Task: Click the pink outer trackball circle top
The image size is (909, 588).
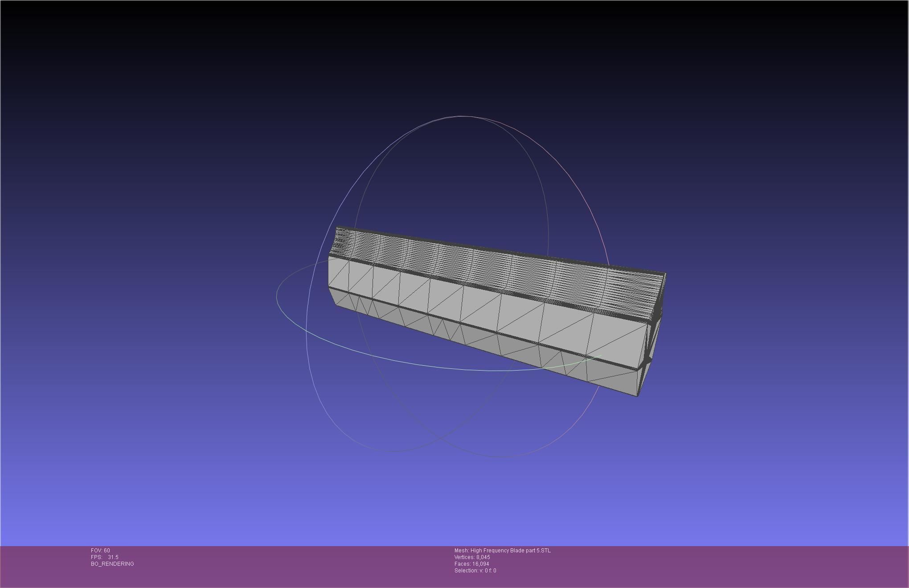Action: click(463, 116)
